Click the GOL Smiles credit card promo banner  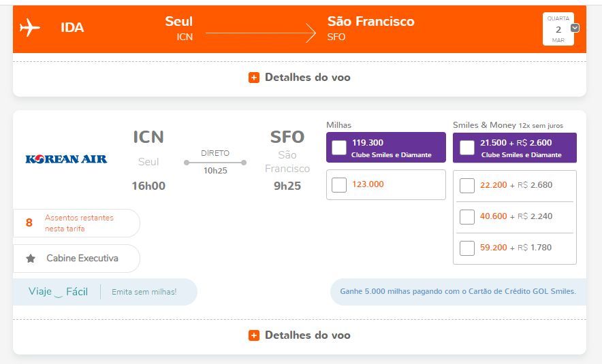point(458,291)
